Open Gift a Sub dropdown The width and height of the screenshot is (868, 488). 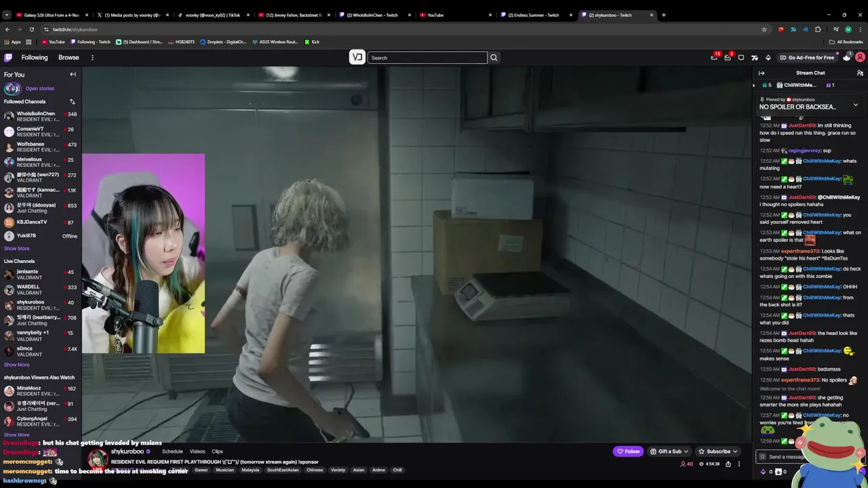coord(669,451)
